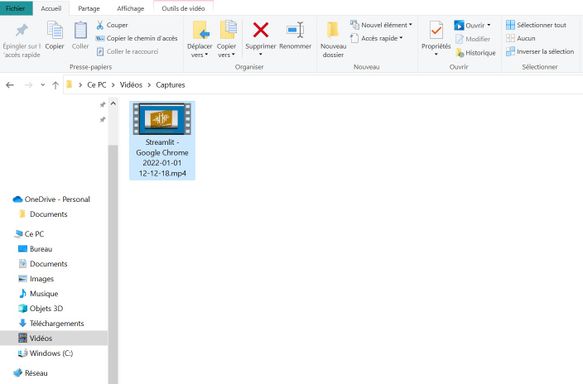Click the Épingler sur l'accès rapide pin icon

[22, 30]
